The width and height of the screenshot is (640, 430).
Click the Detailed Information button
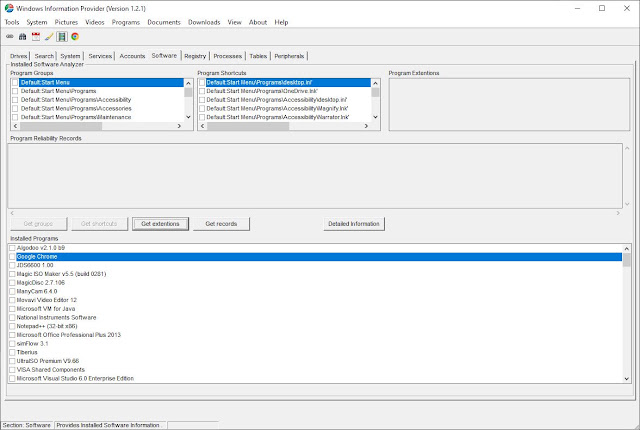354,224
